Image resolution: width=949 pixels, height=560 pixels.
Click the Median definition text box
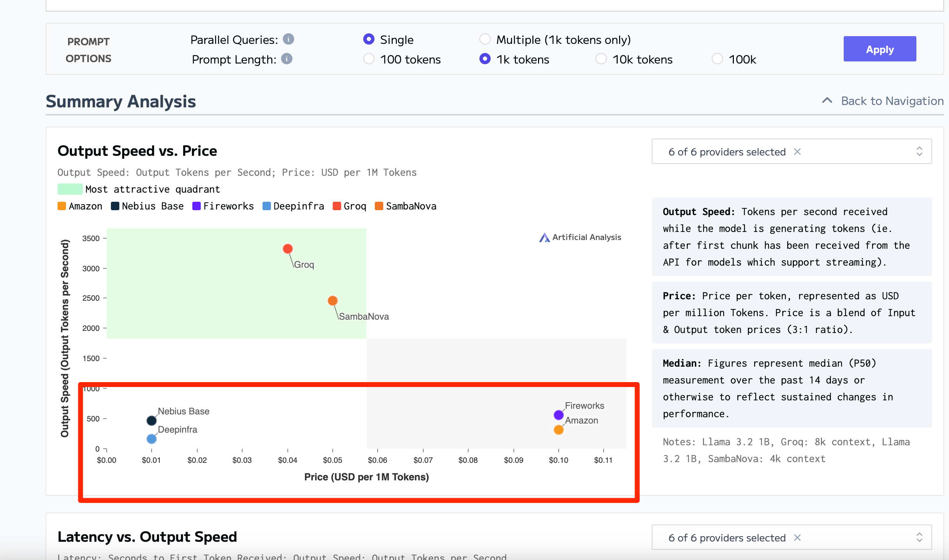pos(792,388)
